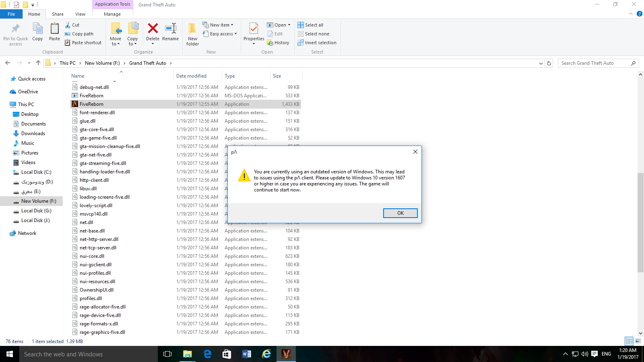
Task: Open the Action Center notification icon
Action: pyautogui.click(x=594, y=354)
